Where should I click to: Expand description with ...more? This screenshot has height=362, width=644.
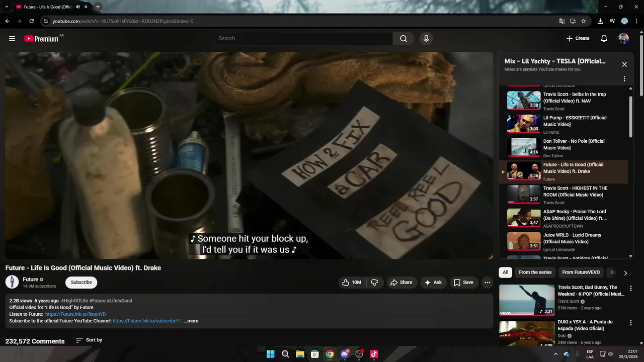coord(191,321)
